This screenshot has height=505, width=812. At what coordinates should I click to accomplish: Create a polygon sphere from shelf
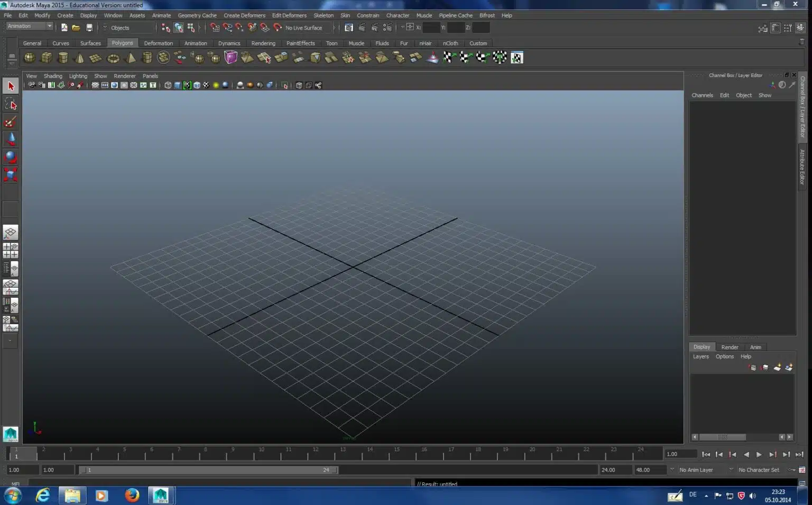click(x=30, y=58)
